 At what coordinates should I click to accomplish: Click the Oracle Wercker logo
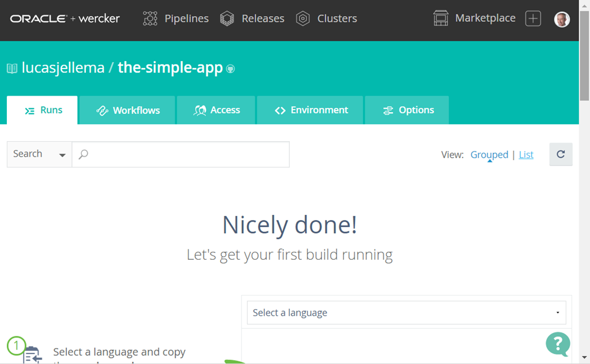[x=65, y=18]
